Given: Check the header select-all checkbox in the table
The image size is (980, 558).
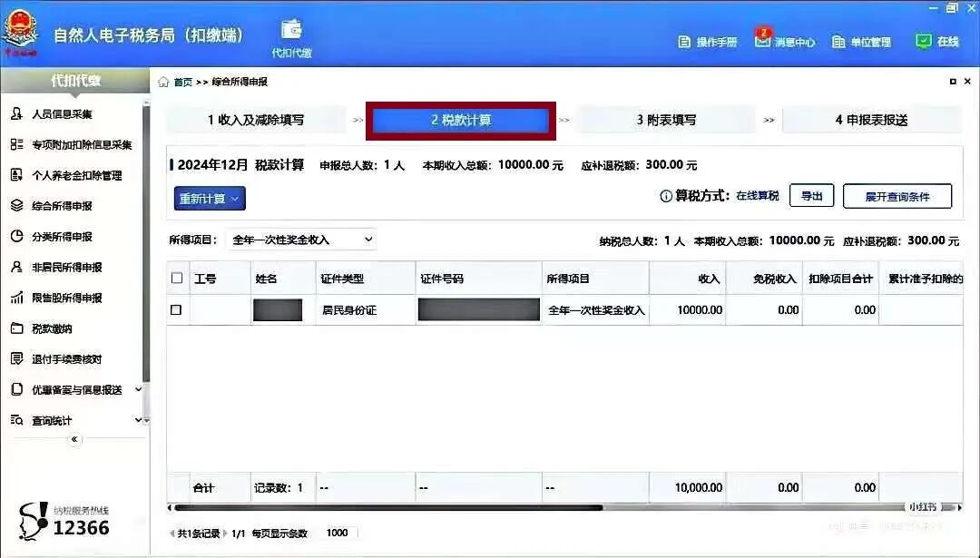Looking at the screenshot, I should pos(177,278).
